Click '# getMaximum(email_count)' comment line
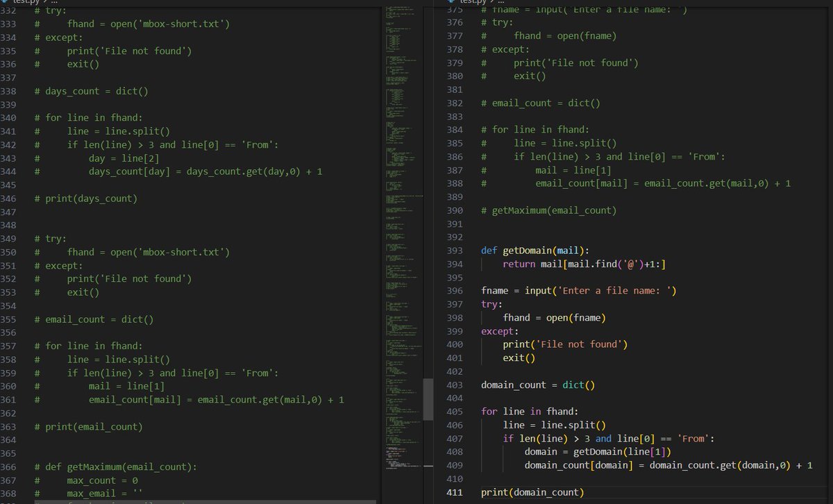The image size is (833, 504). point(549,210)
